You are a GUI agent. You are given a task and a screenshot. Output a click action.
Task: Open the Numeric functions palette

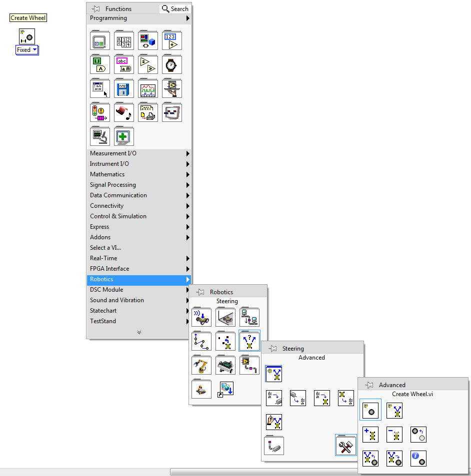click(x=171, y=40)
